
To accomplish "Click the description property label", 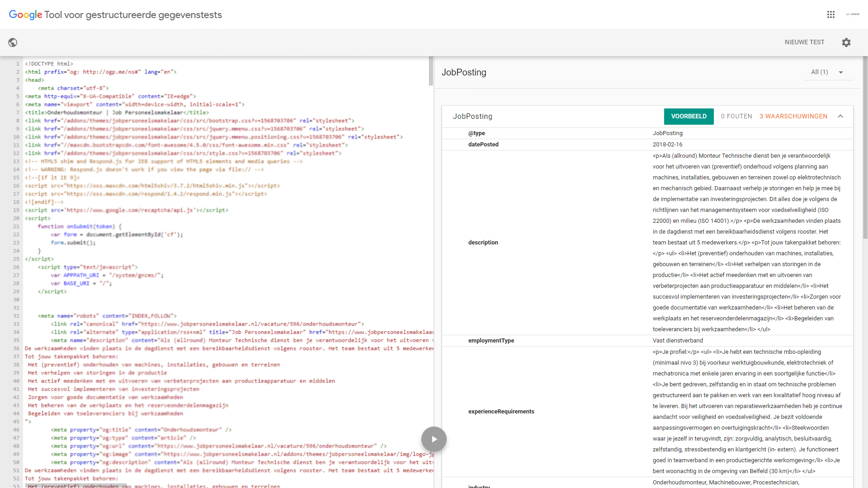I will (483, 243).
